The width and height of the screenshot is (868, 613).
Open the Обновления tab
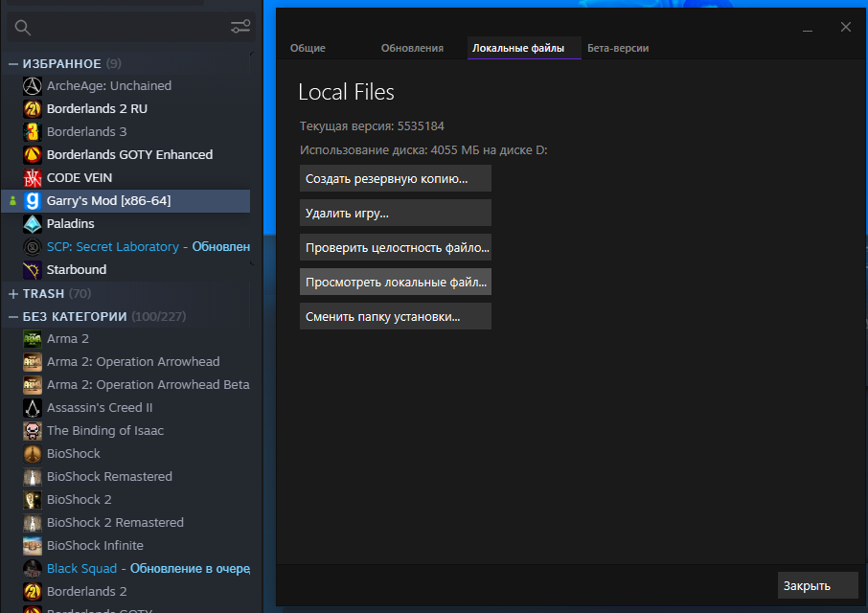pos(412,48)
